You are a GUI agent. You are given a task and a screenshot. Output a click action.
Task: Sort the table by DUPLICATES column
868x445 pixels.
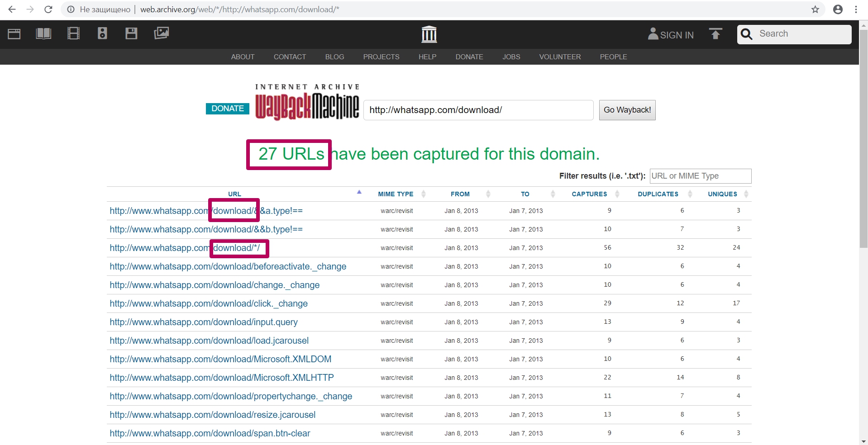click(x=658, y=194)
